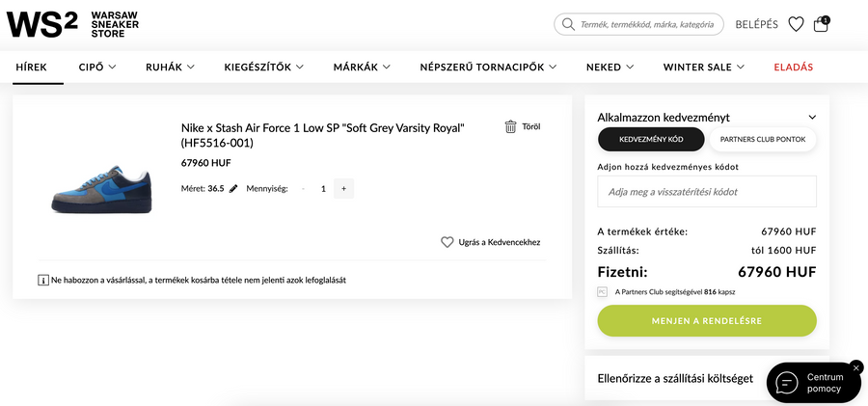
Task: Click the discount code input field
Action: [707, 192]
